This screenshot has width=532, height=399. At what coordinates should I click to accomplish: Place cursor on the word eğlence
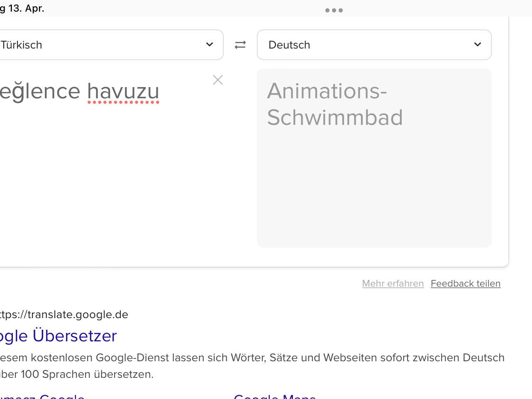click(x=40, y=92)
